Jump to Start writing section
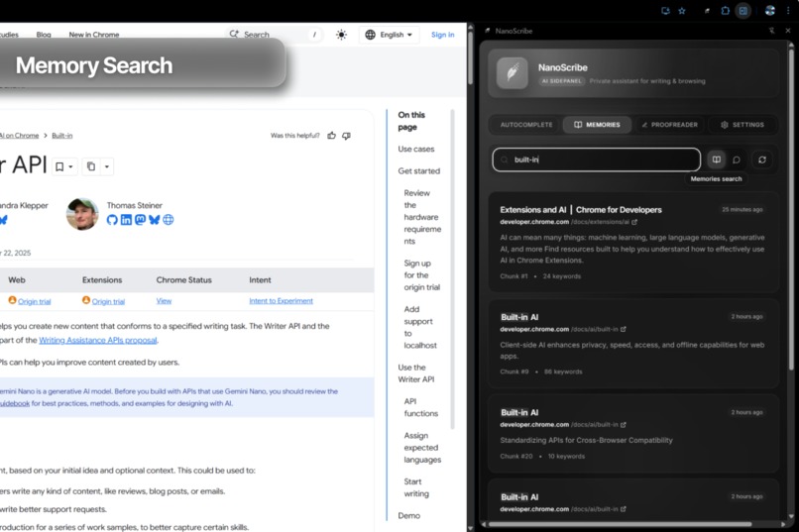The height and width of the screenshot is (532, 799). click(416, 487)
